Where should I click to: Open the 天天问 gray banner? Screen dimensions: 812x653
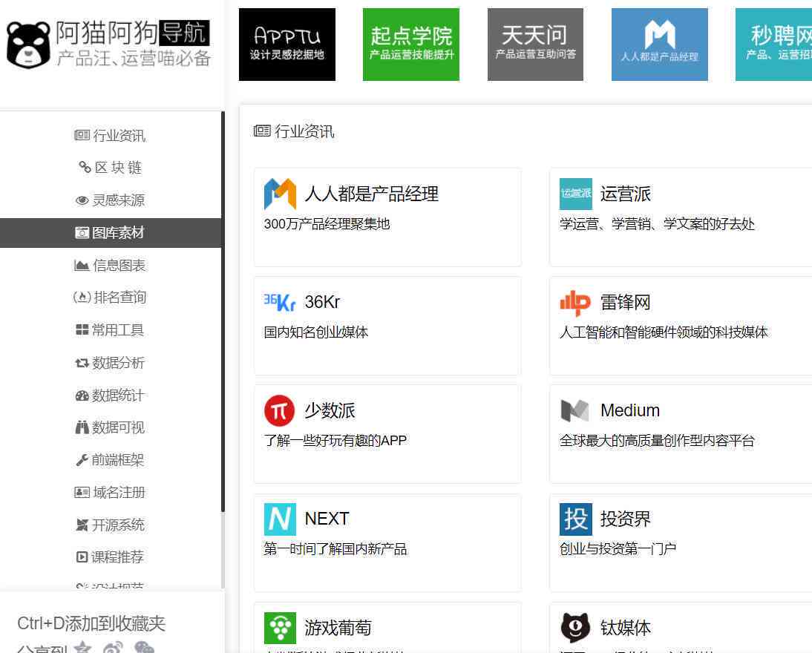point(535,45)
